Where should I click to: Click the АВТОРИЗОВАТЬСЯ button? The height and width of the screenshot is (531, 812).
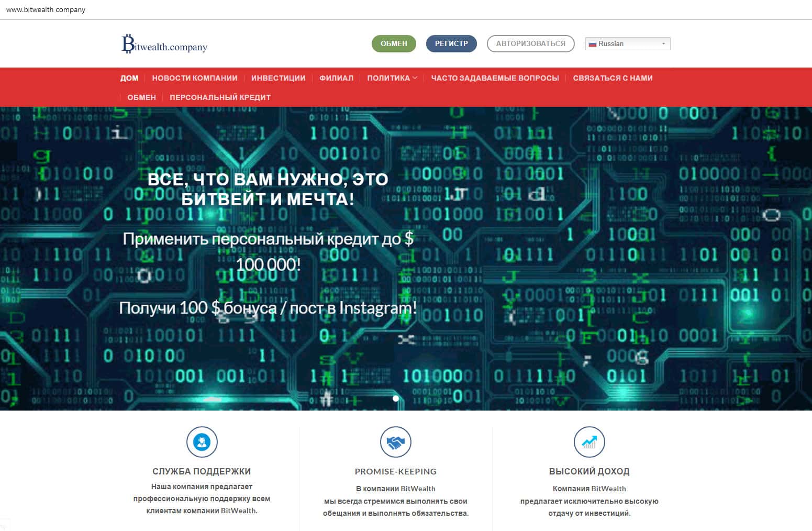531,43
